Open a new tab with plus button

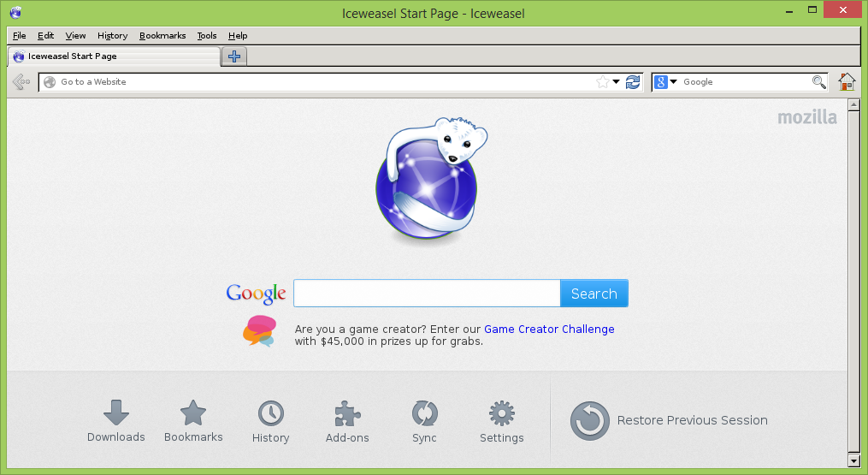point(234,56)
